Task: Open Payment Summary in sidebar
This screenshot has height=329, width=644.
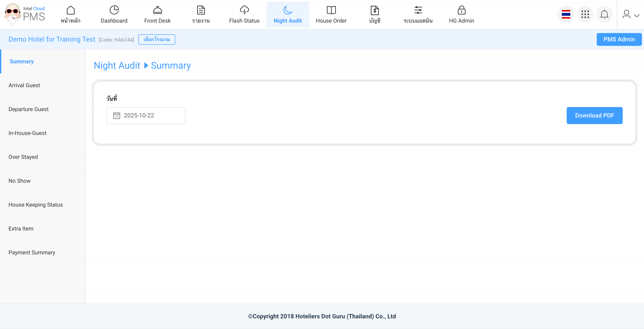Action: point(32,253)
